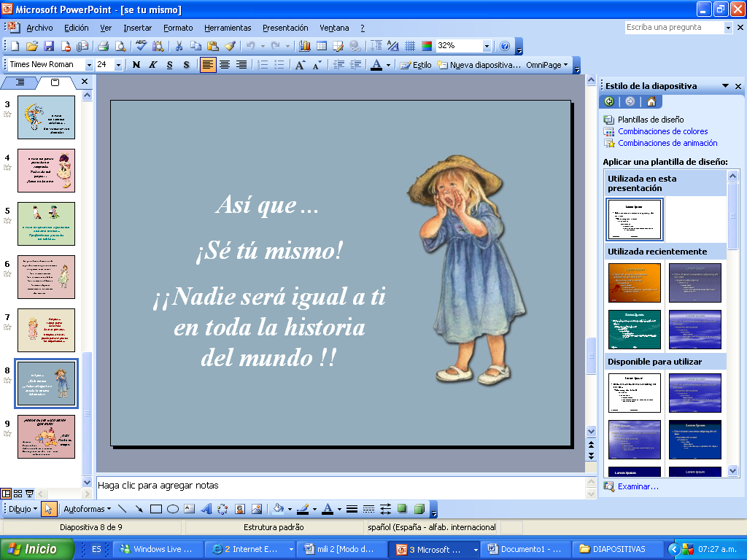Go home in the task pane
747x560 pixels.
pyautogui.click(x=651, y=101)
